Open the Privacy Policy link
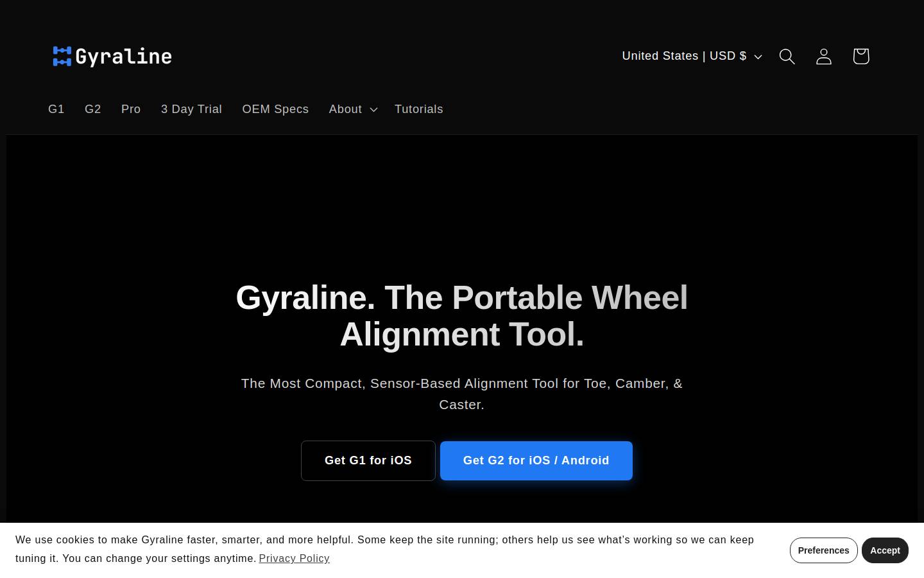Screen dimensions: 924x578 [295, 559]
